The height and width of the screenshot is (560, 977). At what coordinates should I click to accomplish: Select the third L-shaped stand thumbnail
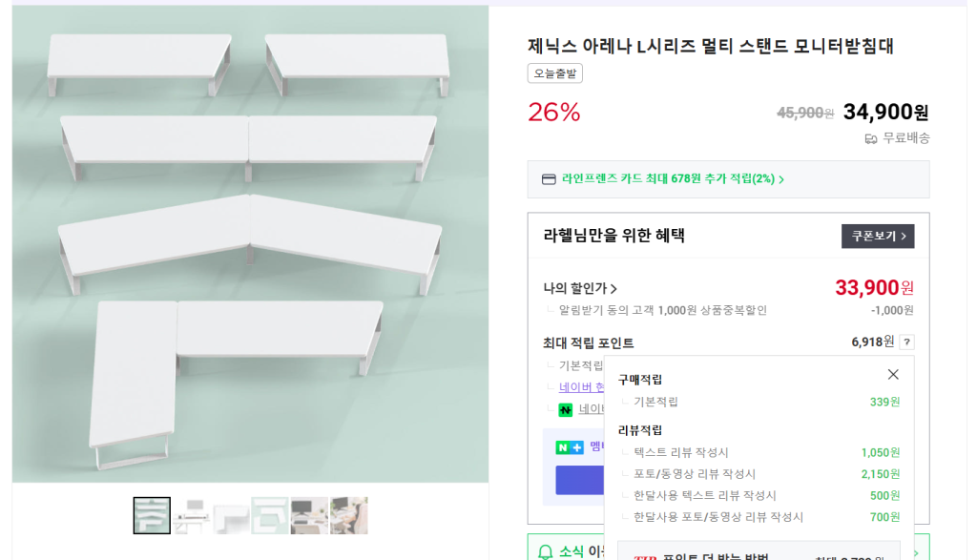pyautogui.click(x=231, y=515)
